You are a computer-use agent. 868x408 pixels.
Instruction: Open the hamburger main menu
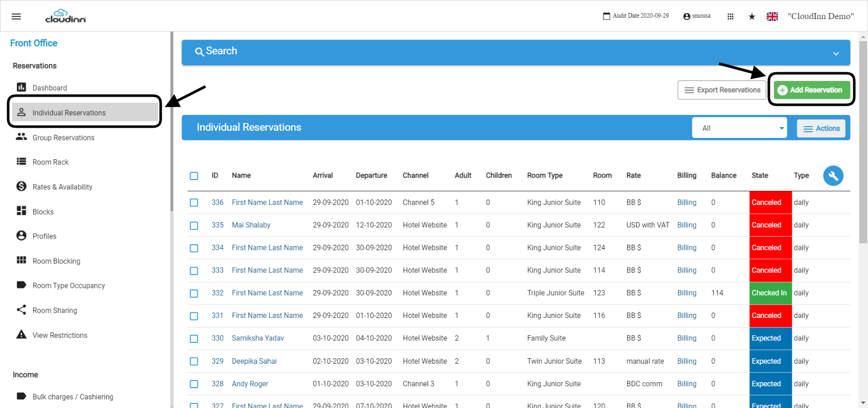[x=16, y=16]
